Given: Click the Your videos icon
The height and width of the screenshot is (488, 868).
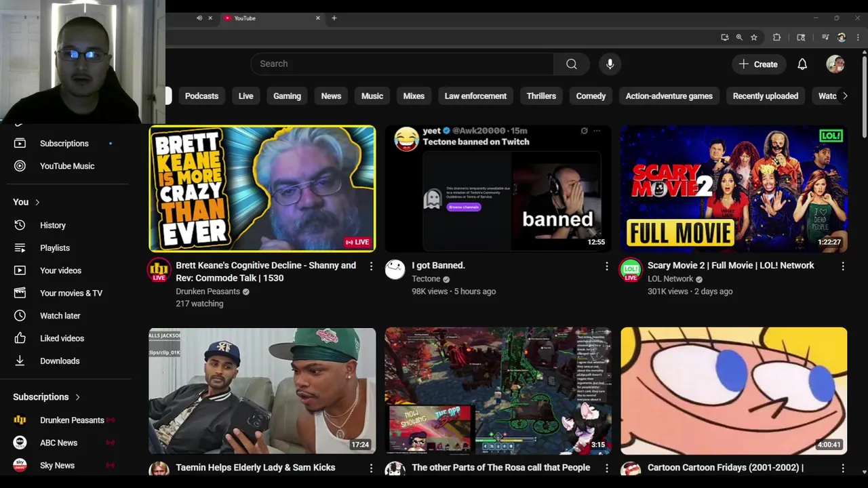Looking at the screenshot, I should point(20,270).
